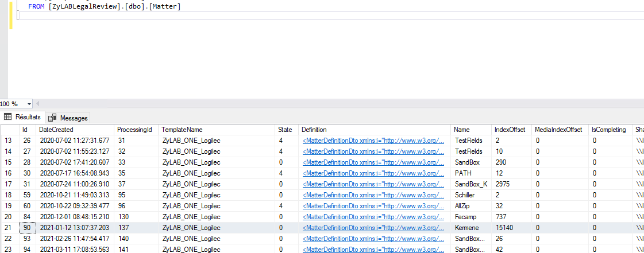Switch to the Messages tab
Viewport: 644px width, 253px height.
click(x=67, y=118)
